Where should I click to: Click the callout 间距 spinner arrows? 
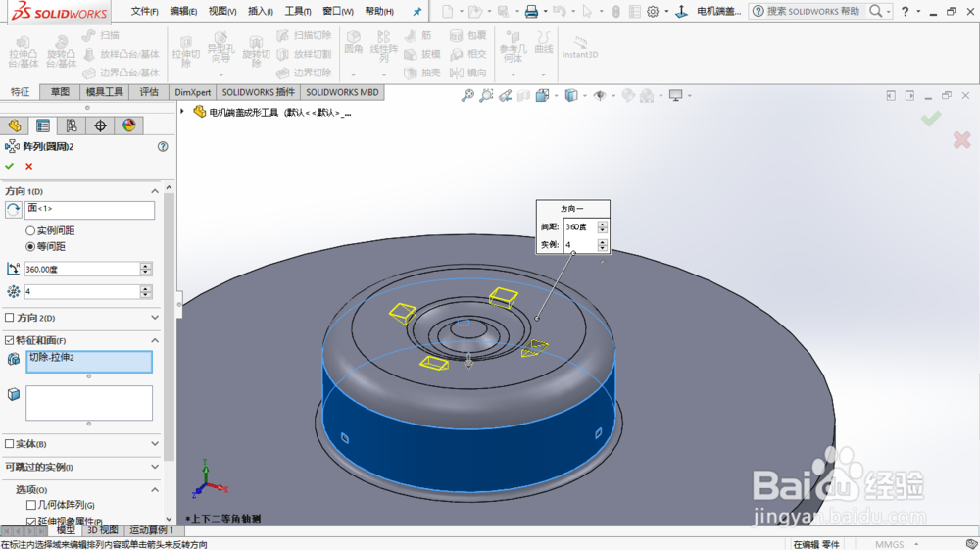pyautogui.click(x=603, y=226)
